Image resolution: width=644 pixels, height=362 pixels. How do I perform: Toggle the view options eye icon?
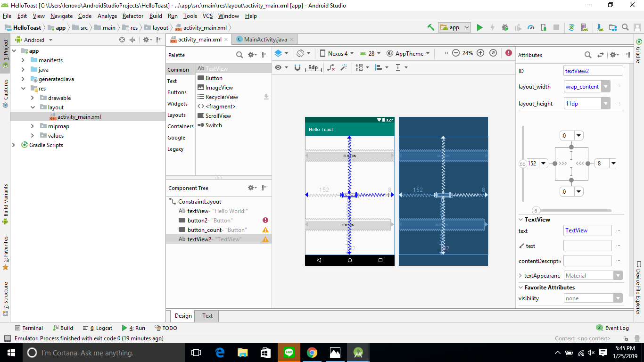[278, 67]
